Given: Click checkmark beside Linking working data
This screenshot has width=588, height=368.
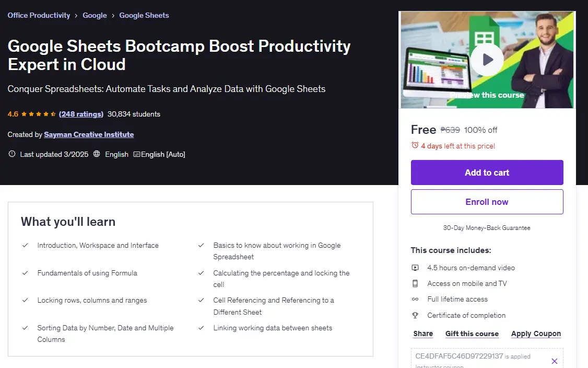Looking at the screenshot, I should tap(201, 328).
